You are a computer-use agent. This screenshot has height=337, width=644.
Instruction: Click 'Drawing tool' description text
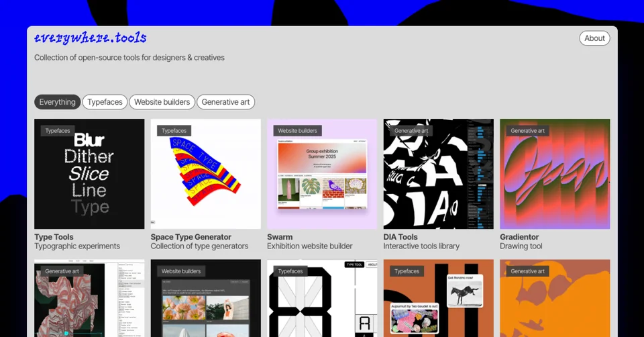pyautogui.click(x=521, y=246)
